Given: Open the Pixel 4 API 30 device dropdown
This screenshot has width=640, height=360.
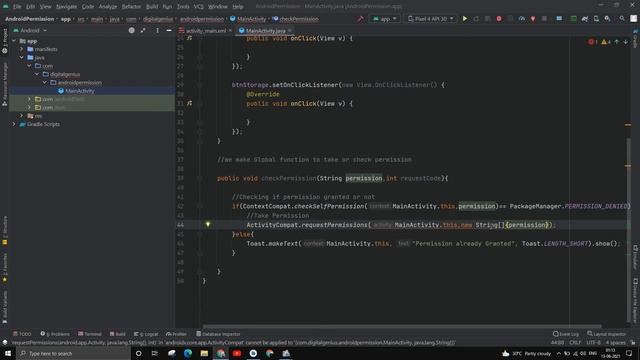Looking at the screenshot, I should point(431,19).
